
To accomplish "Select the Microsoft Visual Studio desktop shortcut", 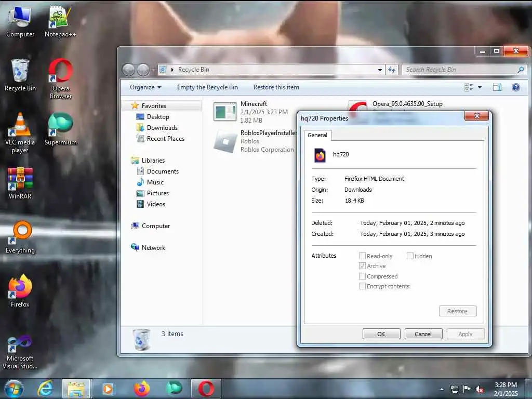I will click(x=20, y=352).
